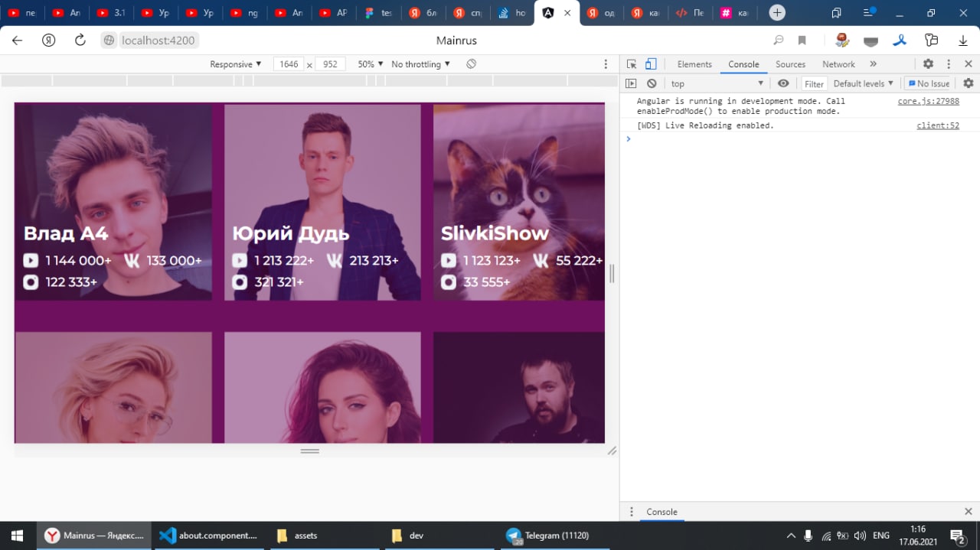Open the page zoom magnifier icon

[x=779, y=41]
